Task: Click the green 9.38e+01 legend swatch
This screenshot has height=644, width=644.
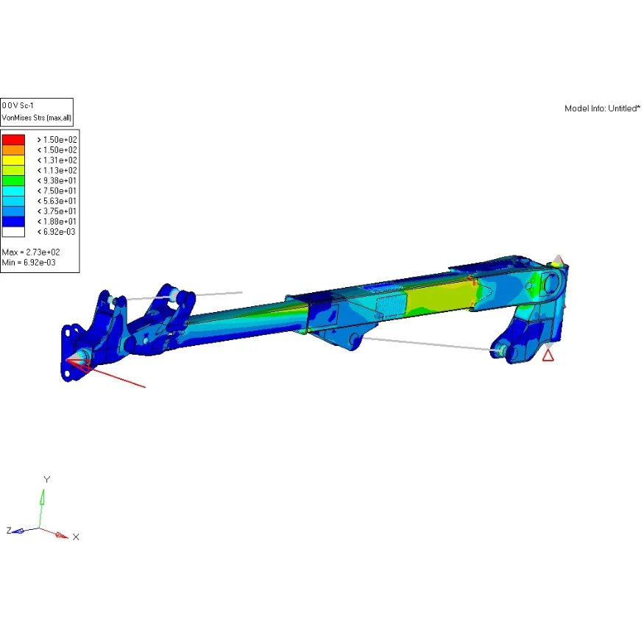Action: pos(13,180)
